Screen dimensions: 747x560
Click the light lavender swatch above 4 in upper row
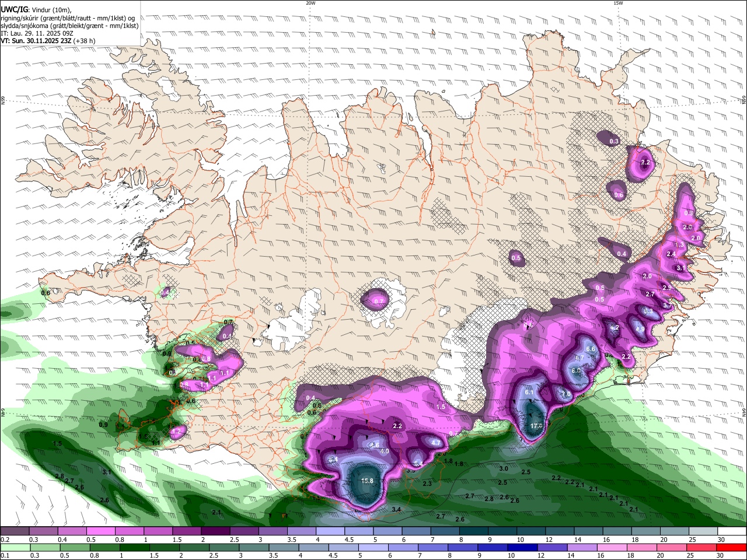click(x=329, y=531)
